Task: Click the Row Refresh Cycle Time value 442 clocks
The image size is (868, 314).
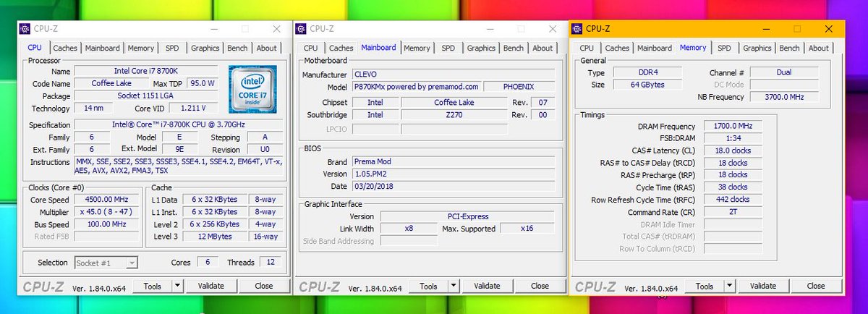Action: pos(734,200)
